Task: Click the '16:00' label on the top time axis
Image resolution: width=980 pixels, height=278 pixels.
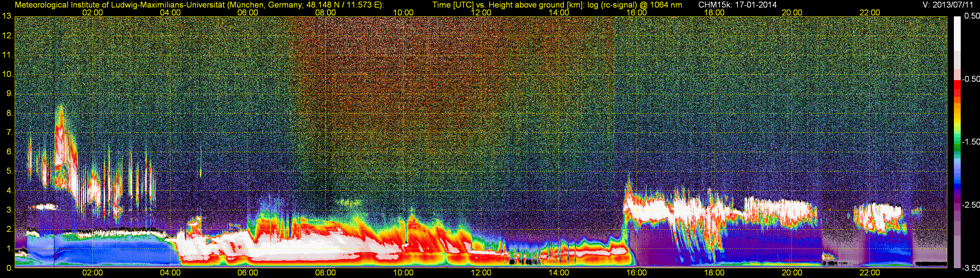Action: pos(636,12)
